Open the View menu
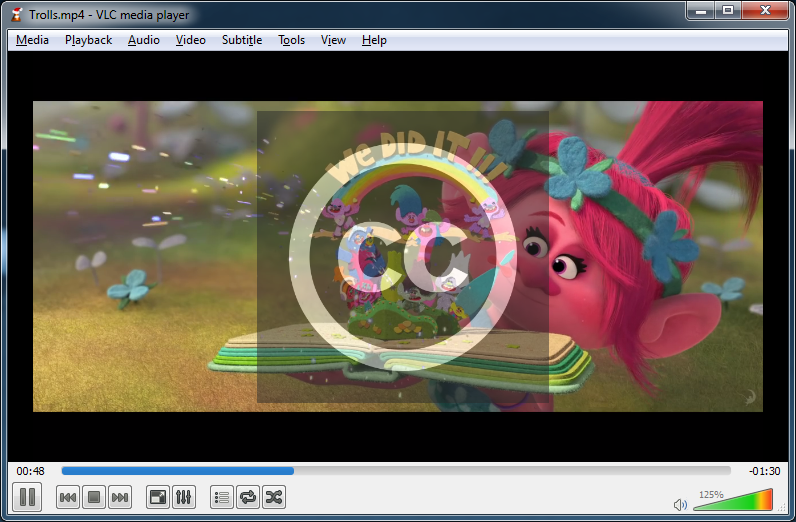 (x=333, y=40)
